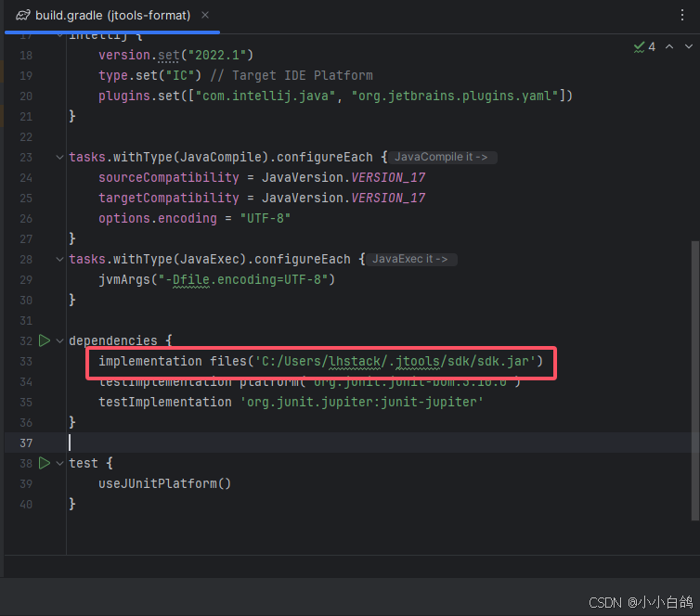Click the sdk.jar file path string
This screenshot has width=700, height=616.
[x=395, y=361]
